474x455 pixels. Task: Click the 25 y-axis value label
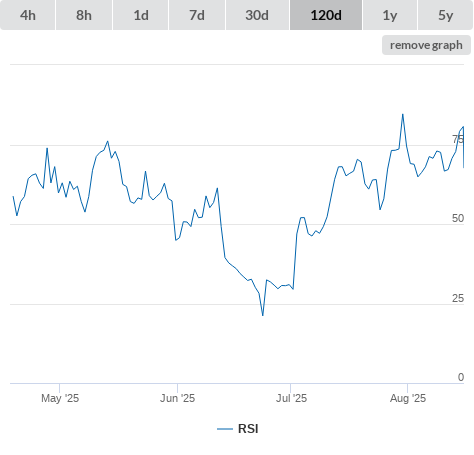click(458, 298)
